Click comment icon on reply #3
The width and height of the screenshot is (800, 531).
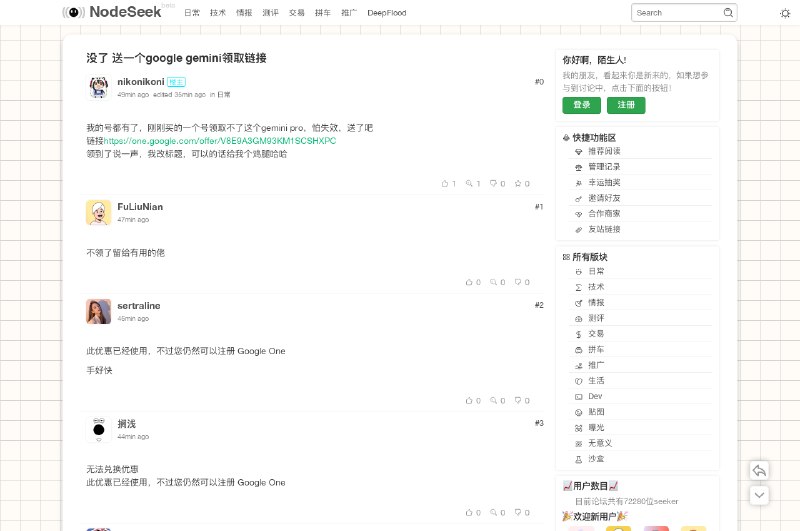493,513
